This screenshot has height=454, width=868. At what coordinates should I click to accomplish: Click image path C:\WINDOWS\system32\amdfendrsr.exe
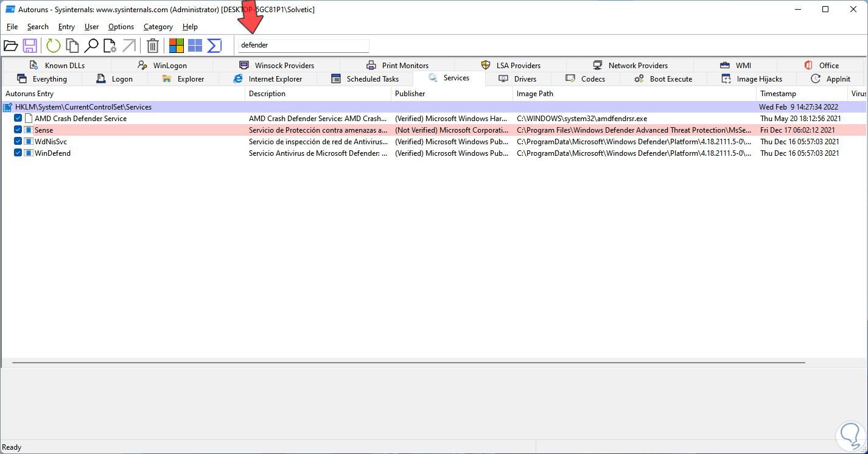[x=582, y=119]
